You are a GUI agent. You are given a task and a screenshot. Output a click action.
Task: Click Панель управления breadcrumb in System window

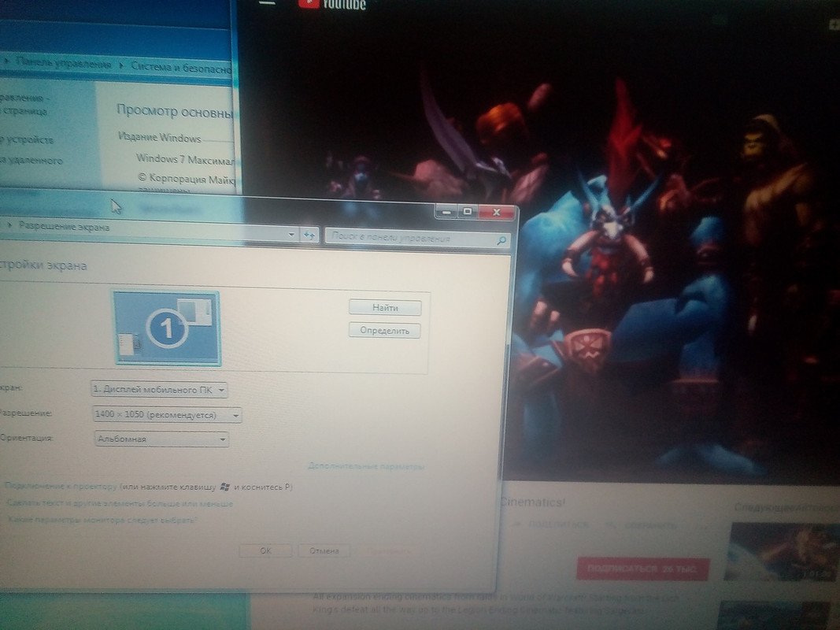click(63, 63)
